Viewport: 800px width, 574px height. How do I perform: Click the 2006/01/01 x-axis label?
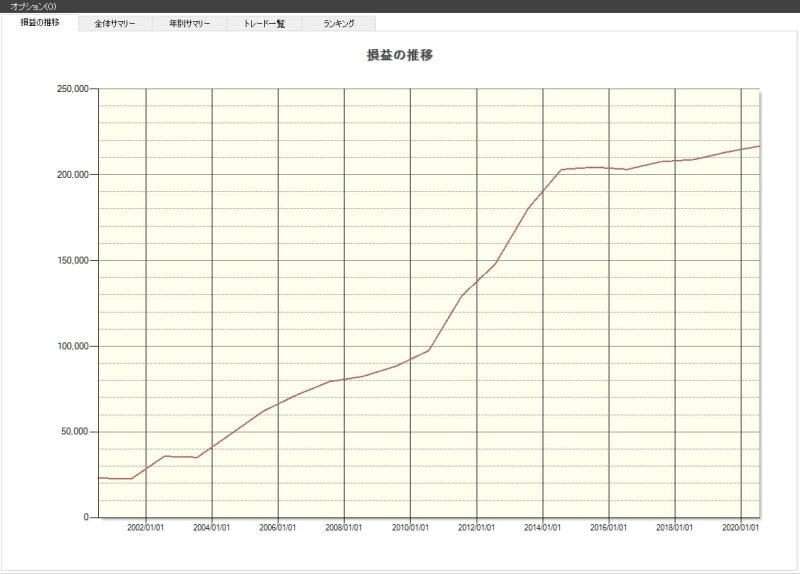click(278, 528)
